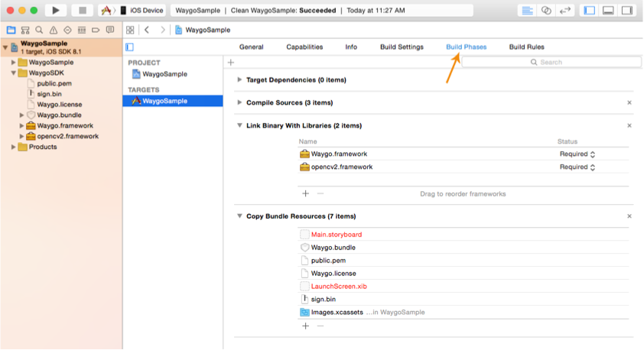Switch to the Build Rules tab
This screenshot has width=644, height=350.
coord(526,47)
